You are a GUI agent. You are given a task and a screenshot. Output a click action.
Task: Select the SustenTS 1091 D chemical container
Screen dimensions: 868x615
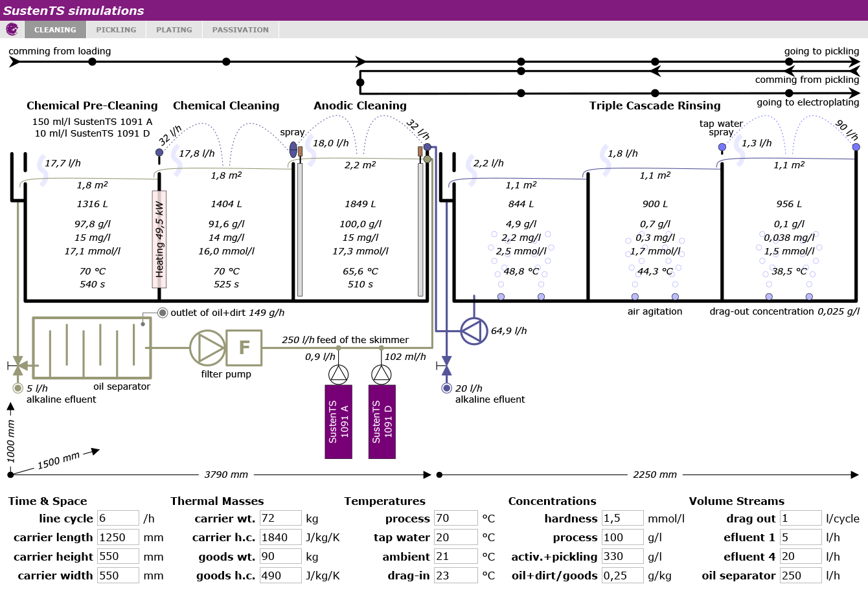(382, 422)
